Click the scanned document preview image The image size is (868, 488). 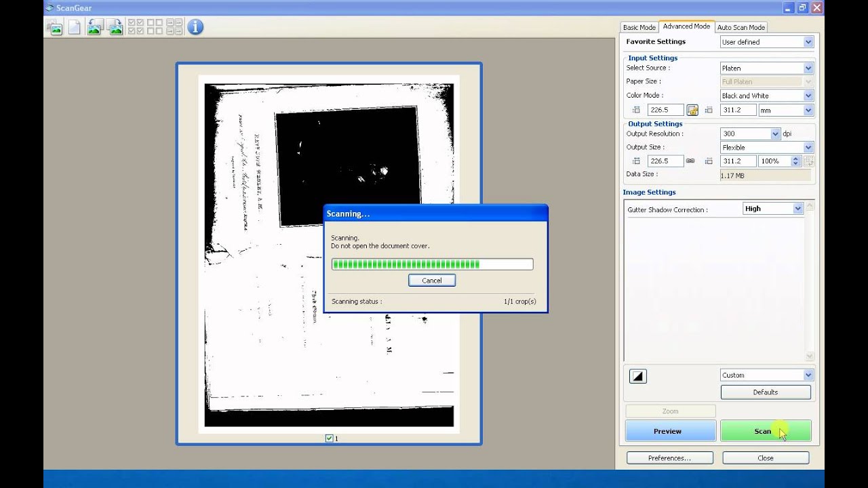329,254
